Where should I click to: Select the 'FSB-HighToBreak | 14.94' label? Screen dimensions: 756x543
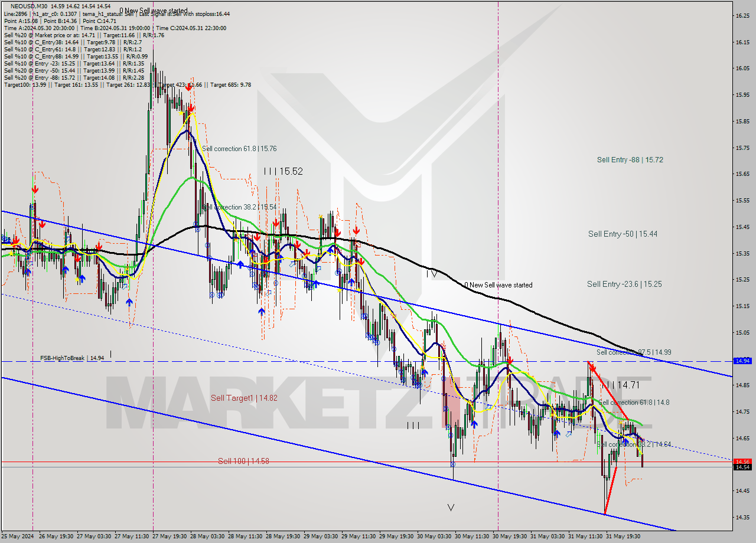(x=72, y=358)
